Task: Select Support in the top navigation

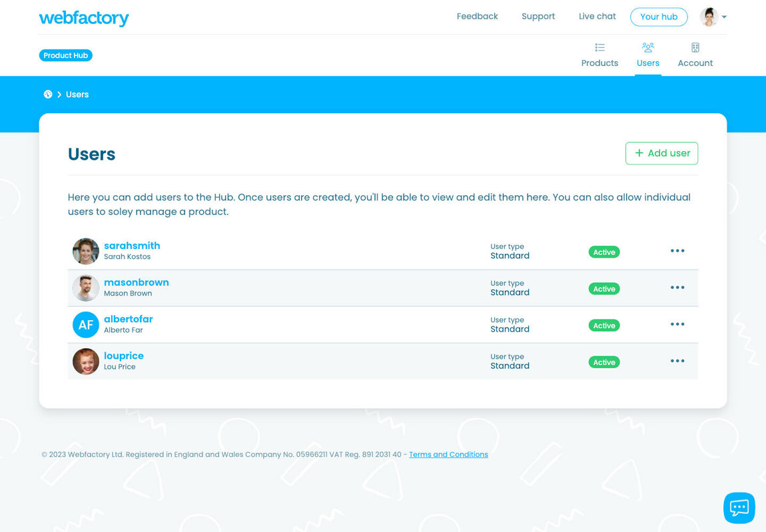Action: pos(538,16)
